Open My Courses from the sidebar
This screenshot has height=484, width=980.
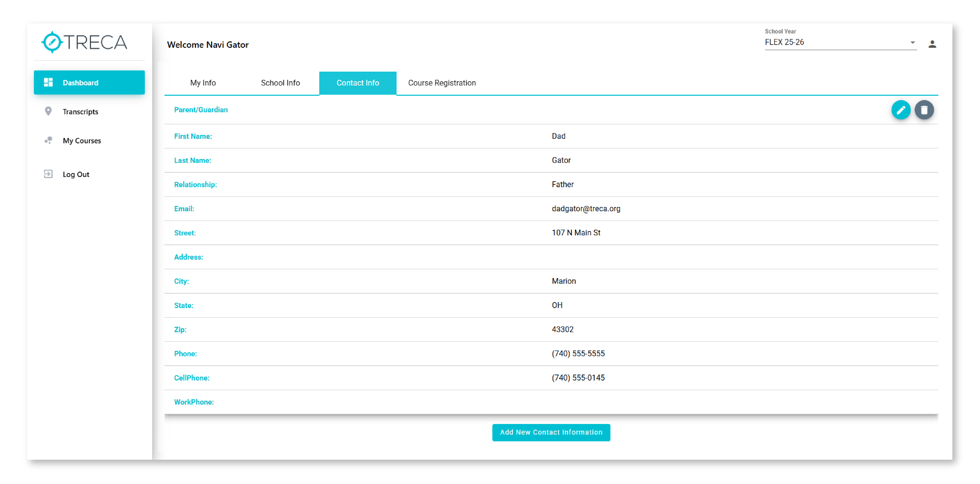click(x=82, y=141)
